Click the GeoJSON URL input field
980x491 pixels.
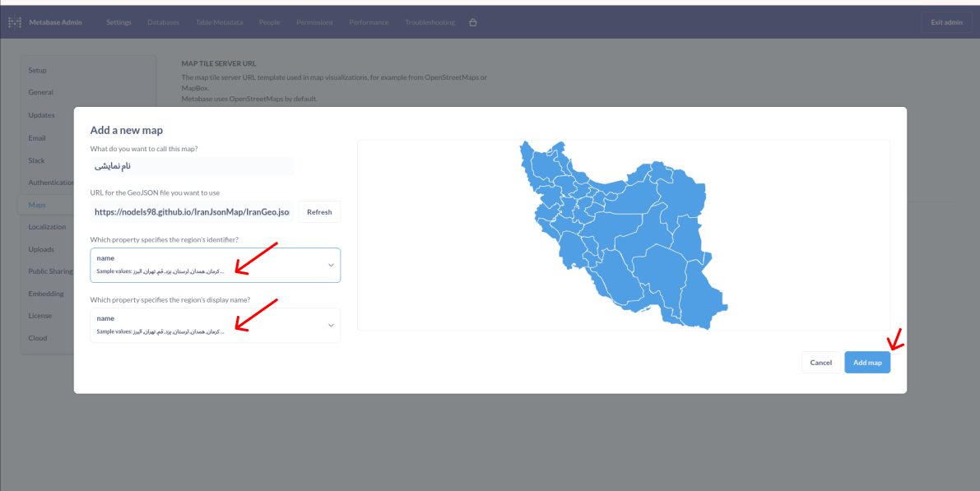[x=192, y=212]
